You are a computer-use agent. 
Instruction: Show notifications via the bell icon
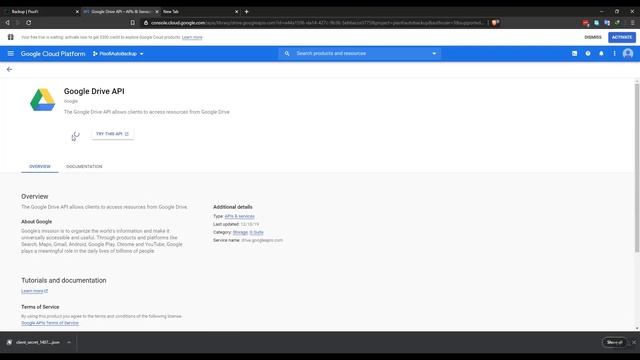601,53
